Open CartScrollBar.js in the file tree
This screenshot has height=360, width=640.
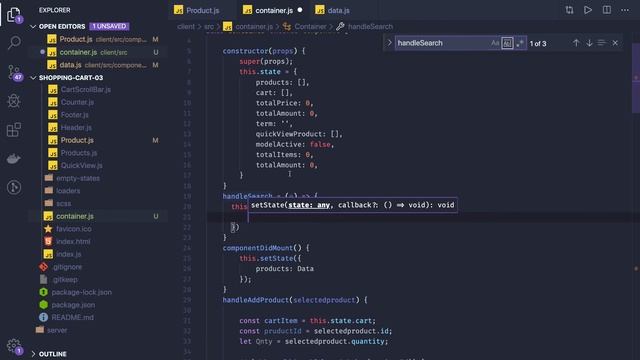coord(98,89)
